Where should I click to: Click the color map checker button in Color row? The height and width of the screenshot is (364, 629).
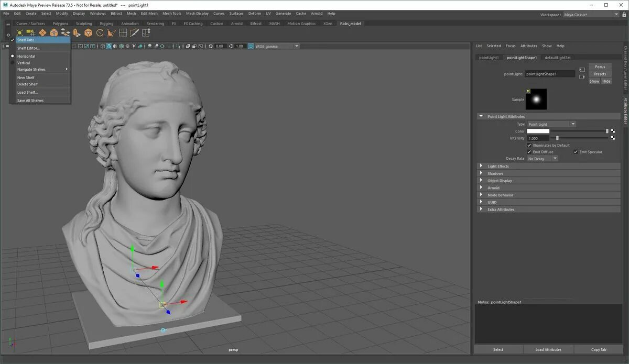[613, 131]
